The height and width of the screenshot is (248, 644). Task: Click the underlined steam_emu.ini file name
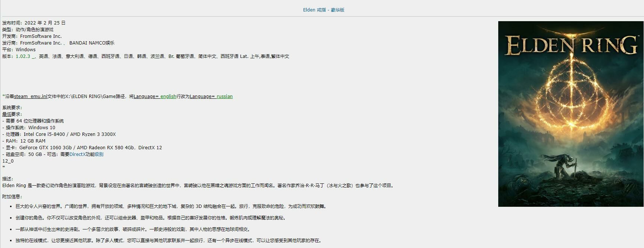pos(30,97)
